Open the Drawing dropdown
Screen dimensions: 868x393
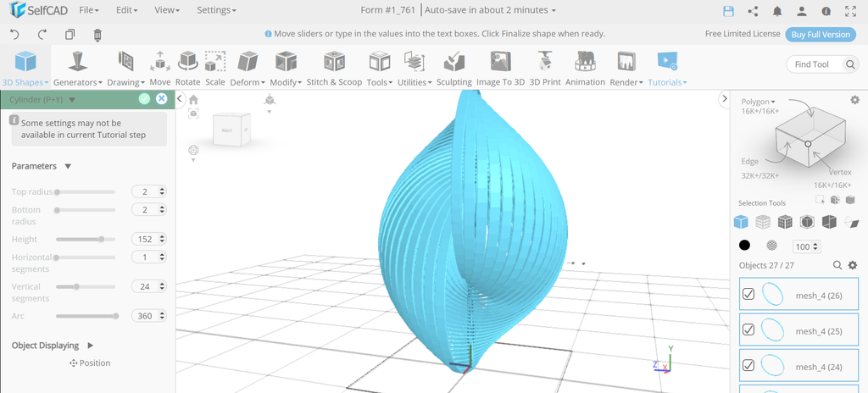pos(125,69)
